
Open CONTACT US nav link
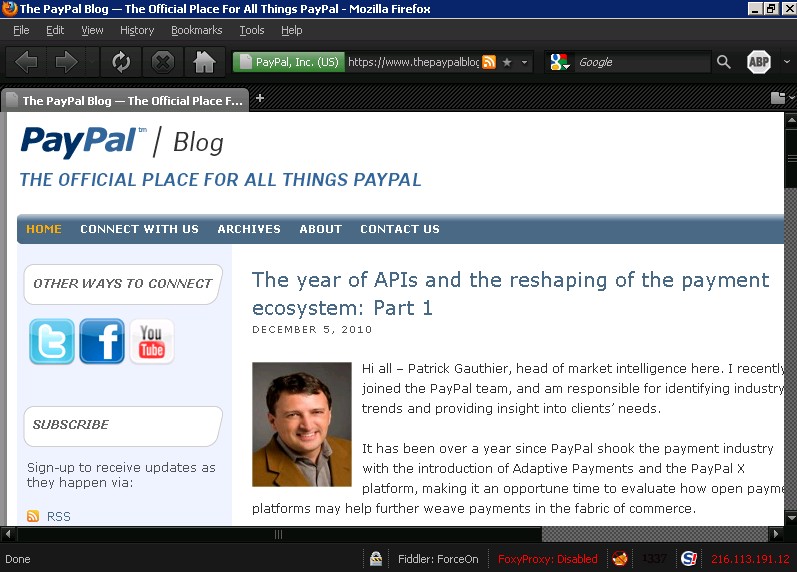click(400, 229)
